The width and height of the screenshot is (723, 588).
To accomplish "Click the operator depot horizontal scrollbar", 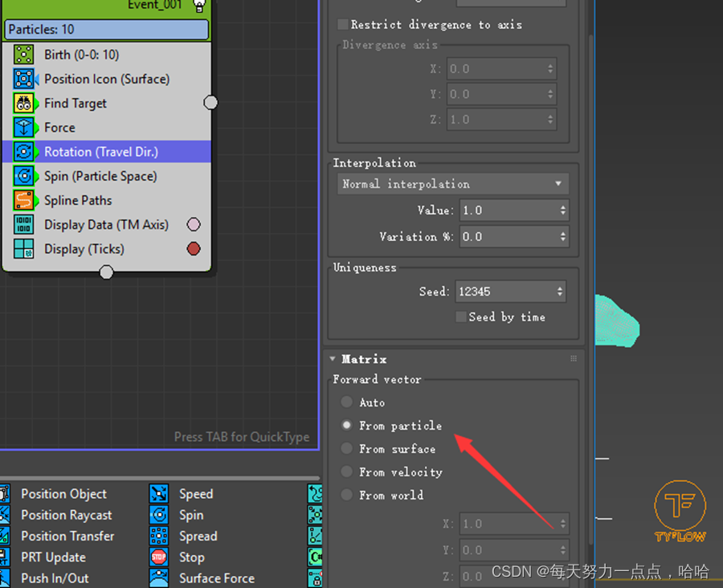I will (160, 478).
